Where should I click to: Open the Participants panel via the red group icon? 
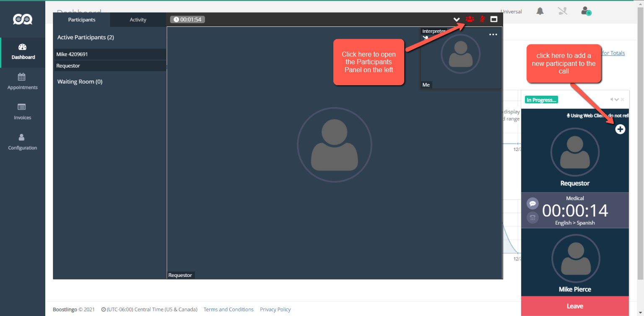point(470,19)
